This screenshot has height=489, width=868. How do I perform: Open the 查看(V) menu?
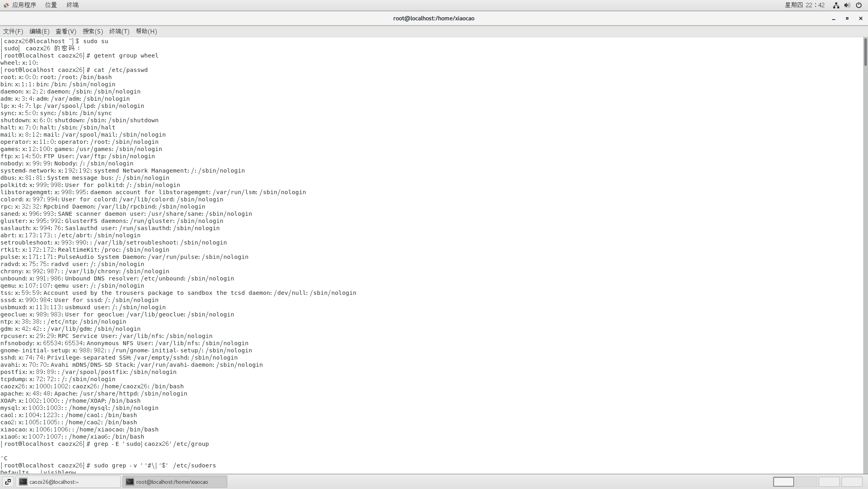pyautogui.click(x=66, y=31)
